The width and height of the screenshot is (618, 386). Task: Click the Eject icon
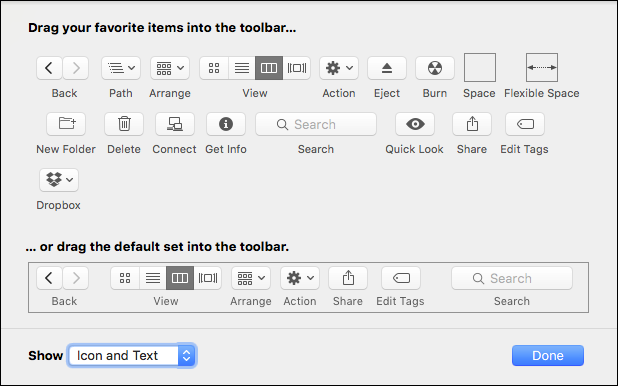387,68
